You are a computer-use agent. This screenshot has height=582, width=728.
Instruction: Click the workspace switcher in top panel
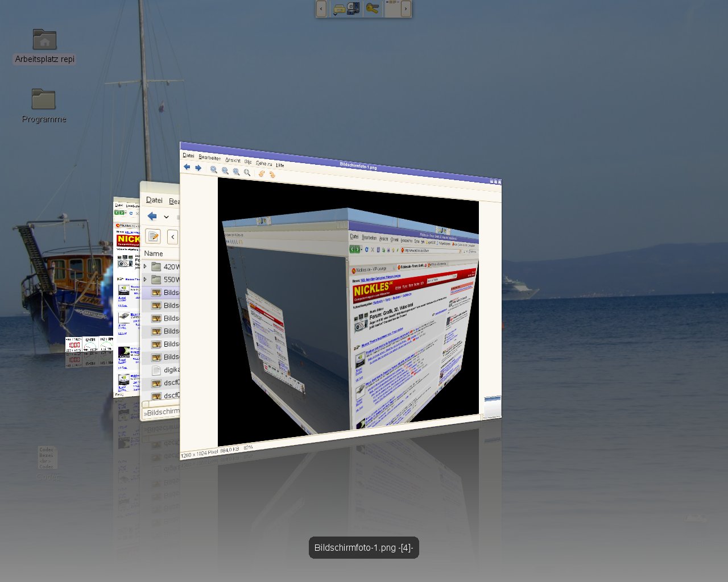(393, 9)
